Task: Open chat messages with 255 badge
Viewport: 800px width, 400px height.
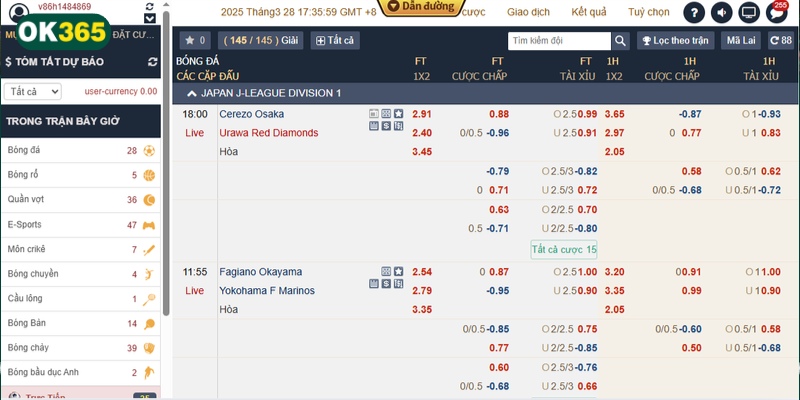Action: [775, 13]
